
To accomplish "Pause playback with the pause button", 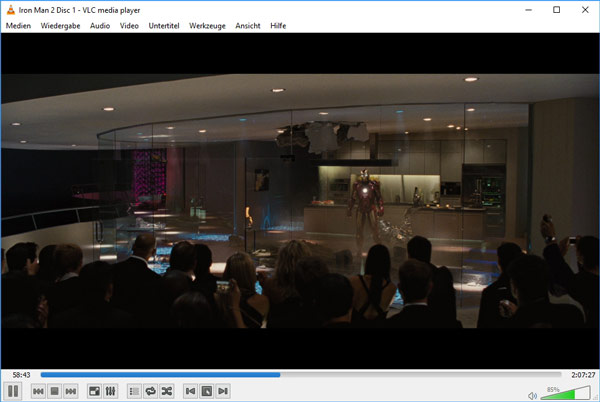I will (13, 391).
